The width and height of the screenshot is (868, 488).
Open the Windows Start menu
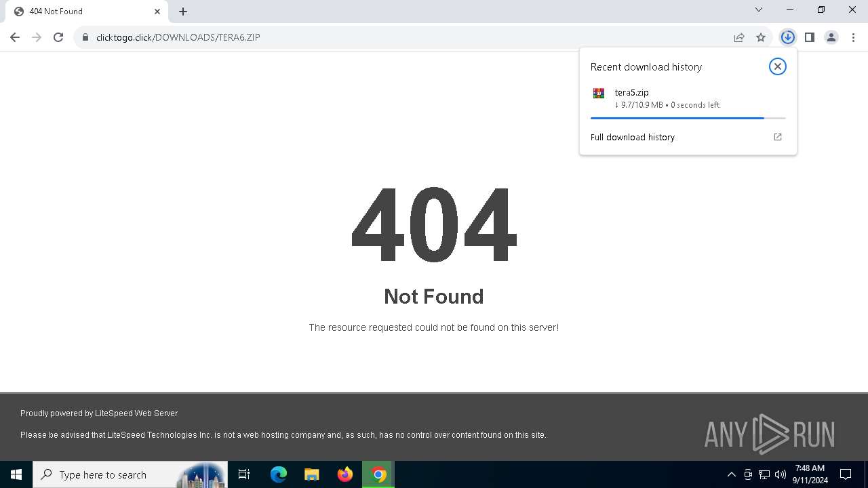16,474
